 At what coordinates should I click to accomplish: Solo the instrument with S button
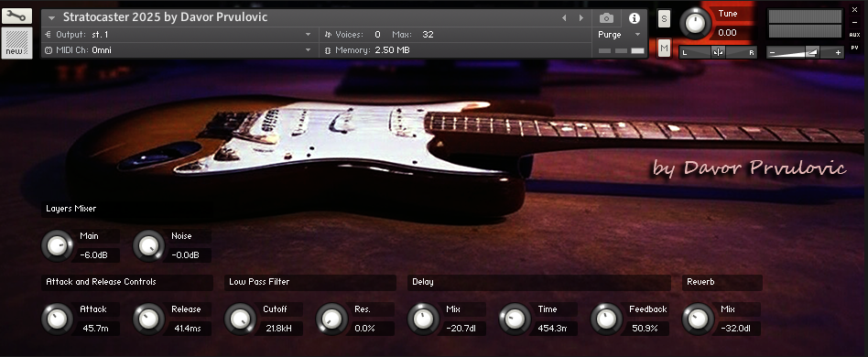pyautogui.click(x=665, y=19)
